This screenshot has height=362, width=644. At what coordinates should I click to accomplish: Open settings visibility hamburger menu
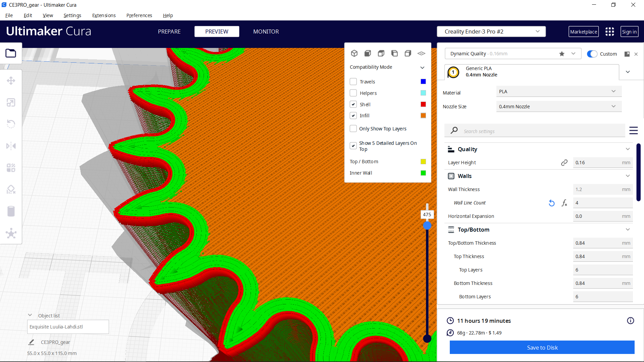tap(633, 131)
